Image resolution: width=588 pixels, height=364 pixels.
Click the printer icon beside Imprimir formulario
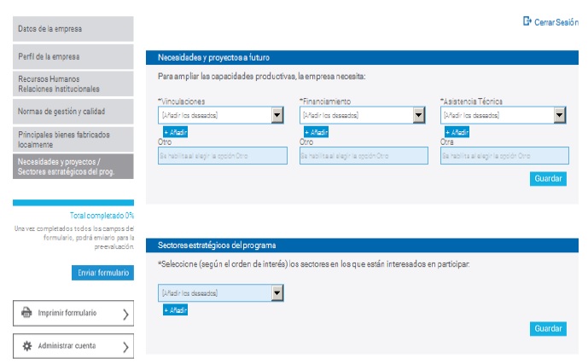tap(27, 313)
